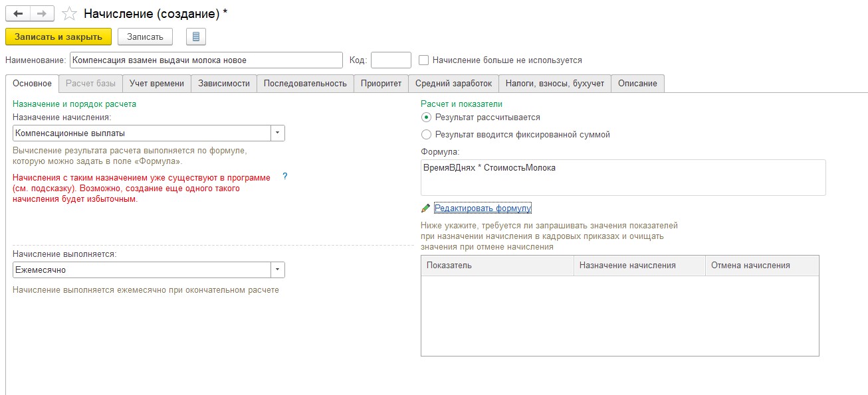Open the "Средний заработок" tab
Screen dimensions: 868x395
pyautogui.click(x=453, y=84)
